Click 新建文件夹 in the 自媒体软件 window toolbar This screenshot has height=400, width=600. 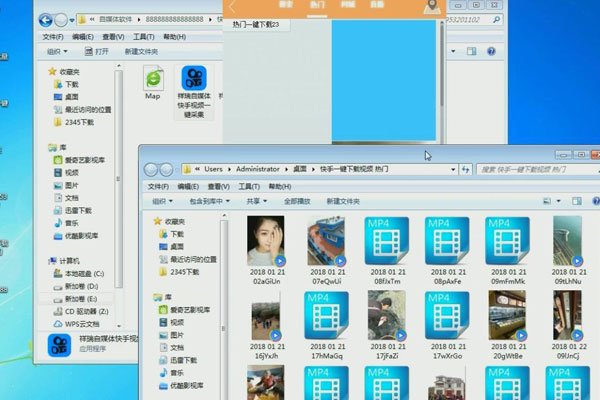(141, 51)
